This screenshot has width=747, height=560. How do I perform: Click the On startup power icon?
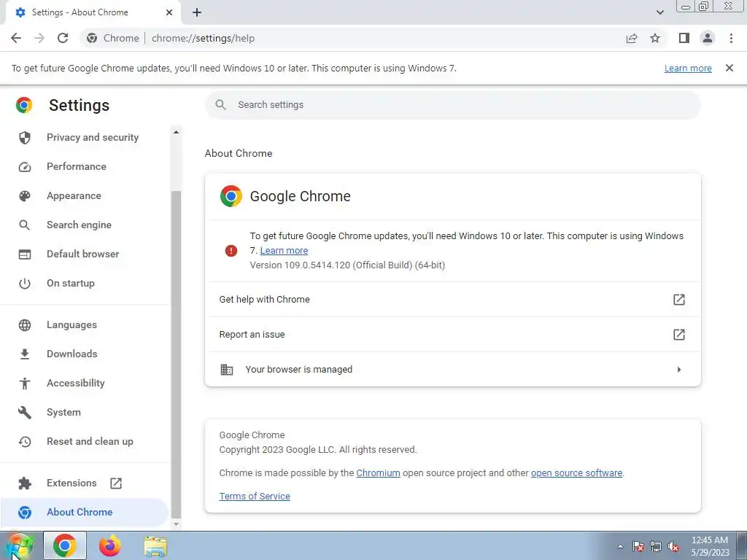point(25,284)
